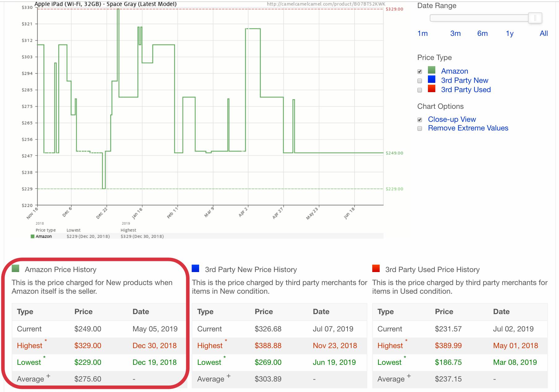Viewport: 559px width, 392px height.
Task: Click the green Amazon Price History square icon
Action: (x=15, y=268)
